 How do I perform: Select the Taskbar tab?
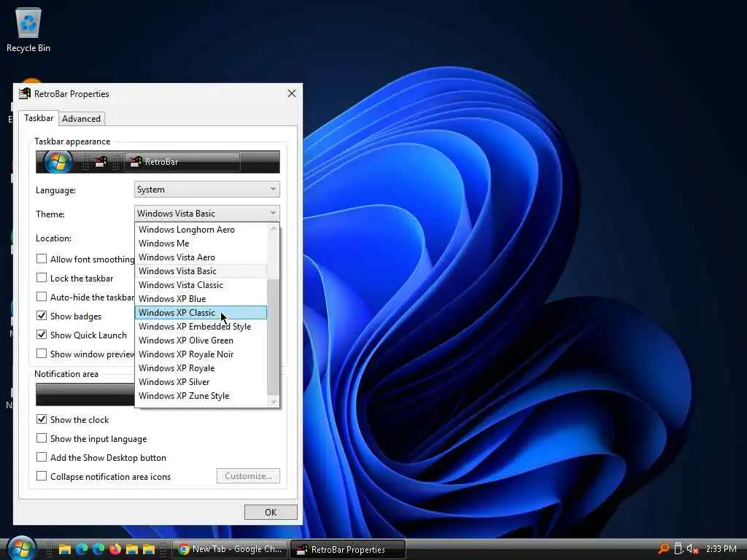(x=39, y=117)
